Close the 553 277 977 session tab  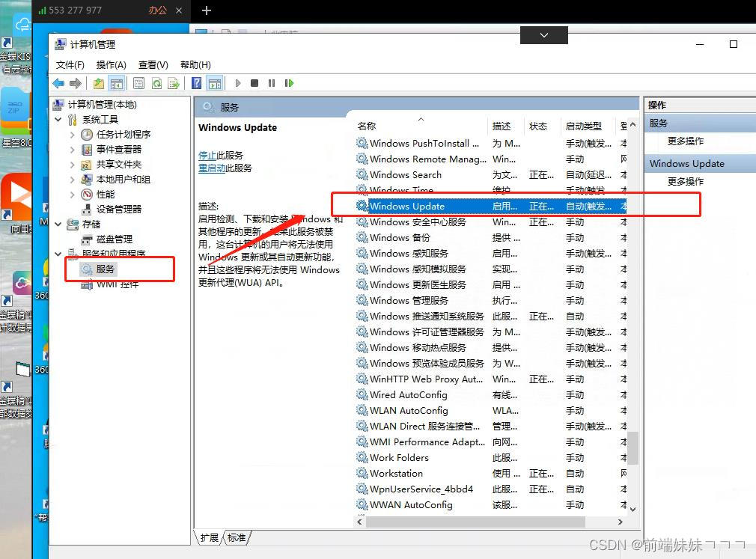[x=179, y=10]
